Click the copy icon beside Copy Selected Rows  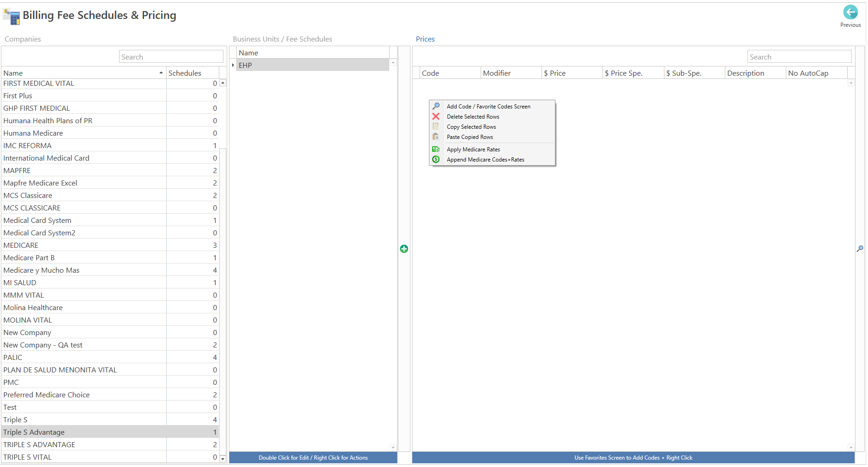coord(436,126)
